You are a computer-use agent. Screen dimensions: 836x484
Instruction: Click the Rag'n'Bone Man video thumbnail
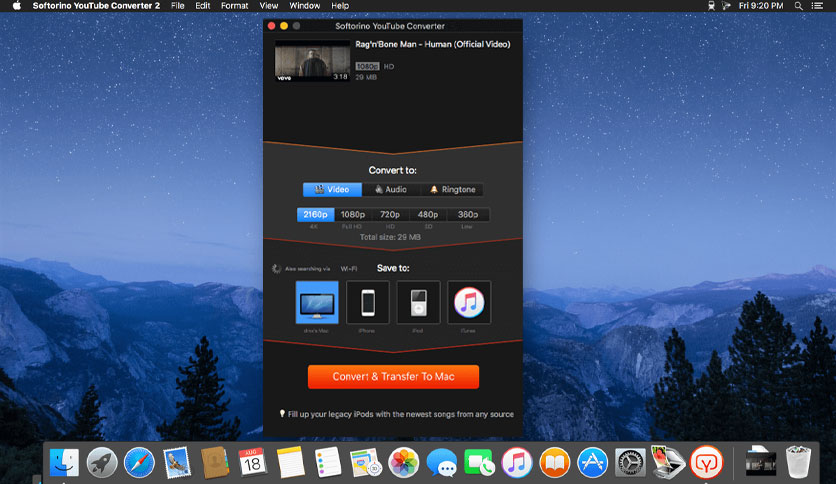pyautogui.click(x=312, y=61)
